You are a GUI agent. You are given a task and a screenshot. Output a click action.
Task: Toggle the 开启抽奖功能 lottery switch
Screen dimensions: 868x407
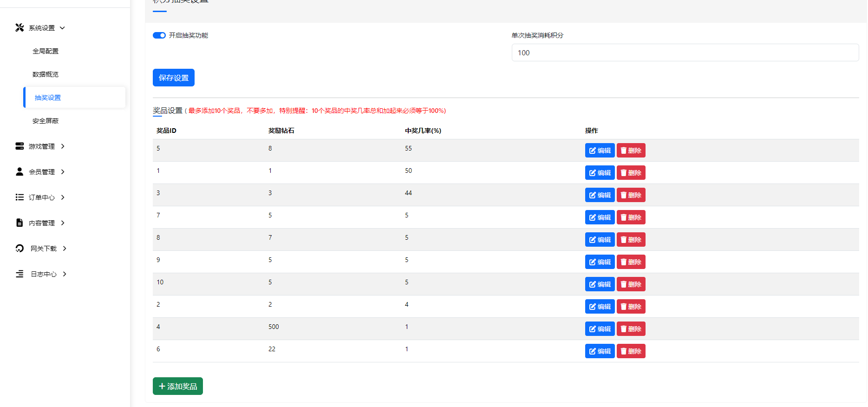pyautogui.click(x=159, y=35)
